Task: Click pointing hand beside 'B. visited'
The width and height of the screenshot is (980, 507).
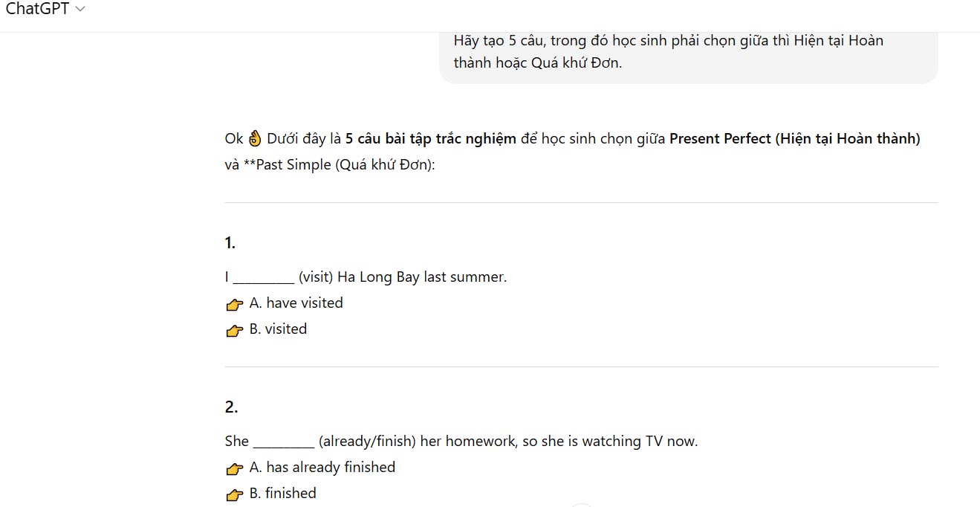Action: click(x=235, y=330)
